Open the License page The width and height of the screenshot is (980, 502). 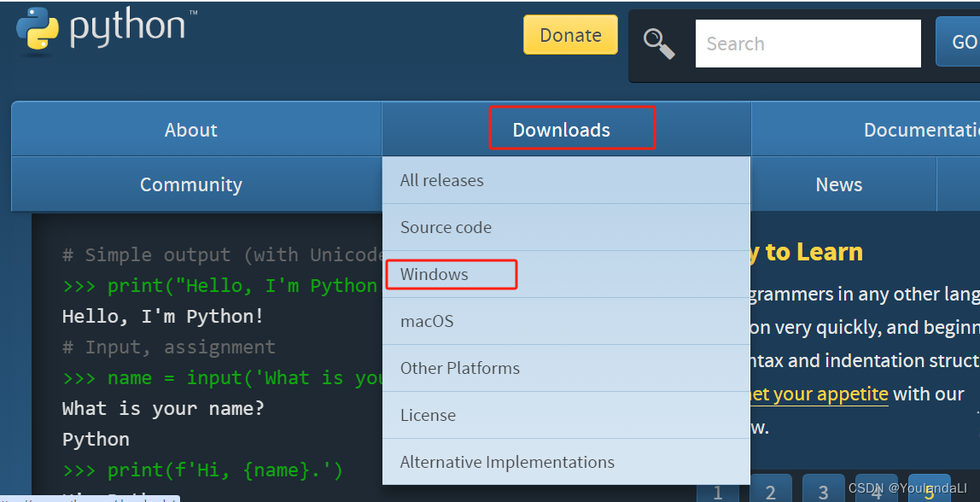428,415
